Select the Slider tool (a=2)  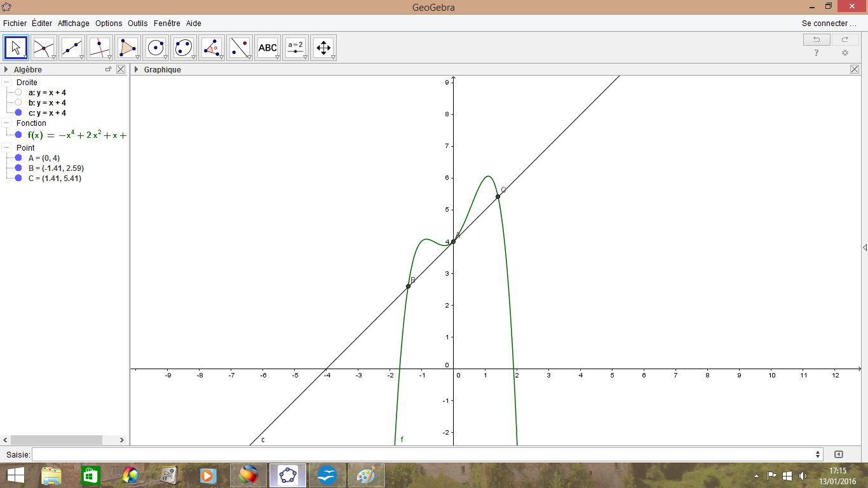click(295, 48)
